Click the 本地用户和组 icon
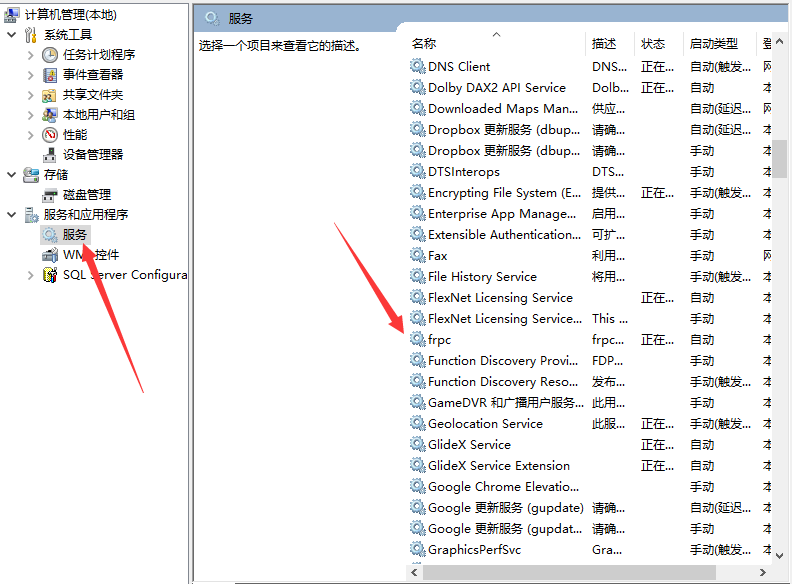The image size is (792, 584). click(x=50, y=115)
